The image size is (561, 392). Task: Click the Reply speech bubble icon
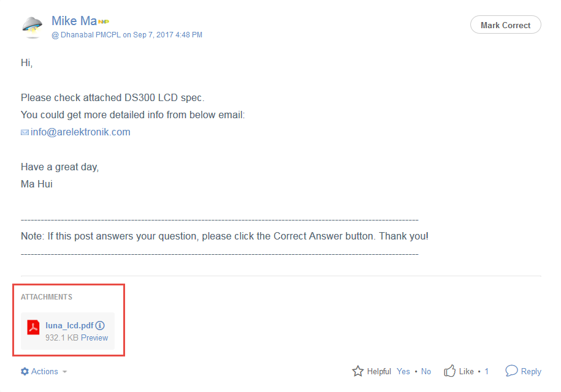(511, 371)
